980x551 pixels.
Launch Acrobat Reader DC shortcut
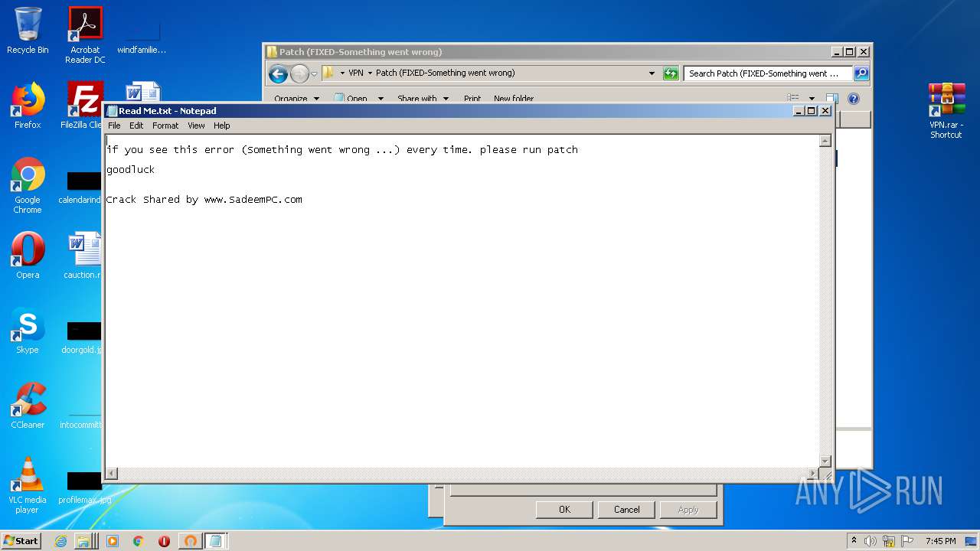85,35
